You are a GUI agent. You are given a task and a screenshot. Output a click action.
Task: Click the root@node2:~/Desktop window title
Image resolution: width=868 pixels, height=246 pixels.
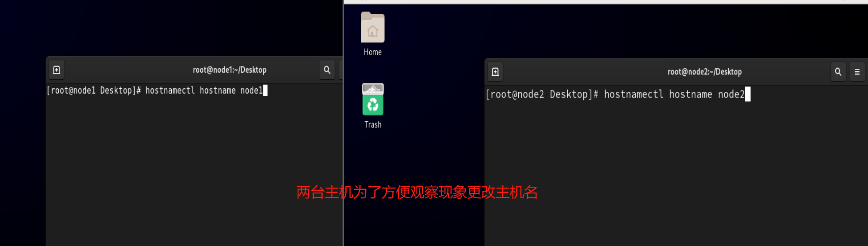point(705,72)
